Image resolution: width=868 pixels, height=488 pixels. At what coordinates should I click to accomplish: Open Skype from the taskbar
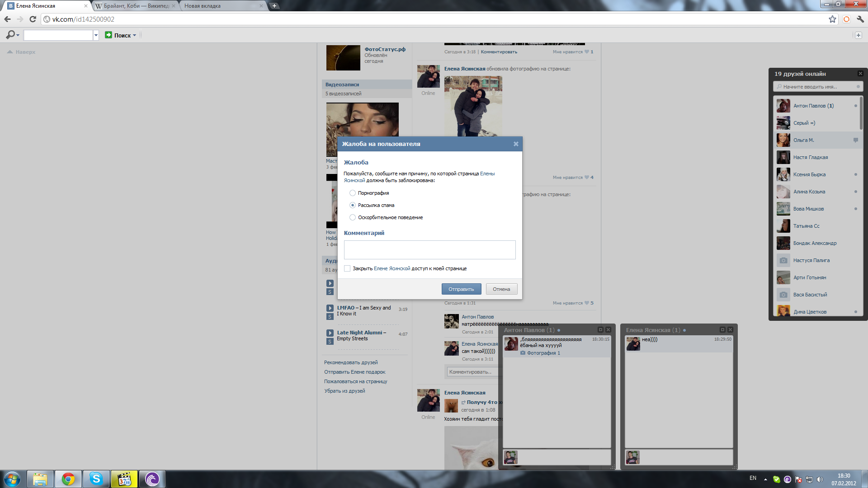click(x=96, y=479)
